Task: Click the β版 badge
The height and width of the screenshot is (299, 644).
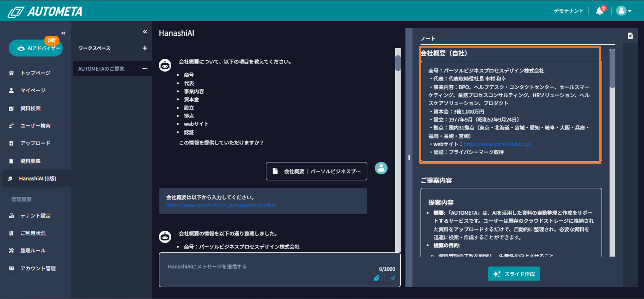Action: (x=52, y=40)
